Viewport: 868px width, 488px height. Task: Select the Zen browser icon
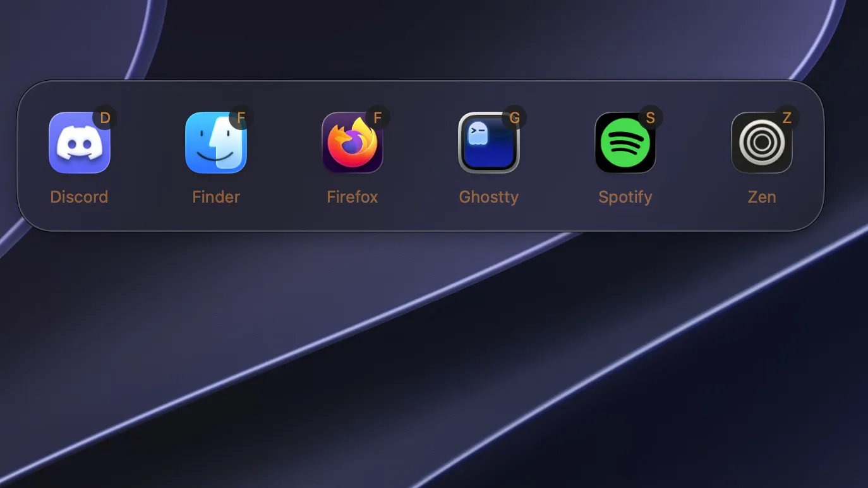click(x=762, y=143)
